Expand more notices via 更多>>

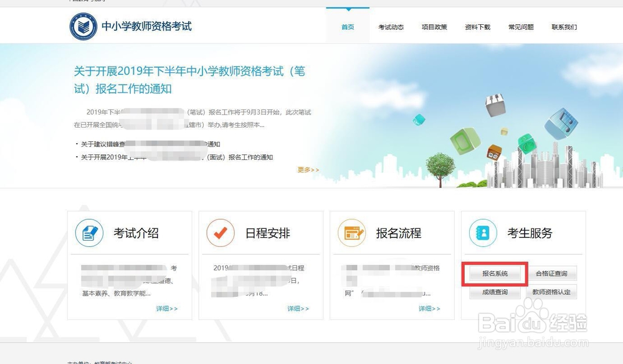click(308, 169)
